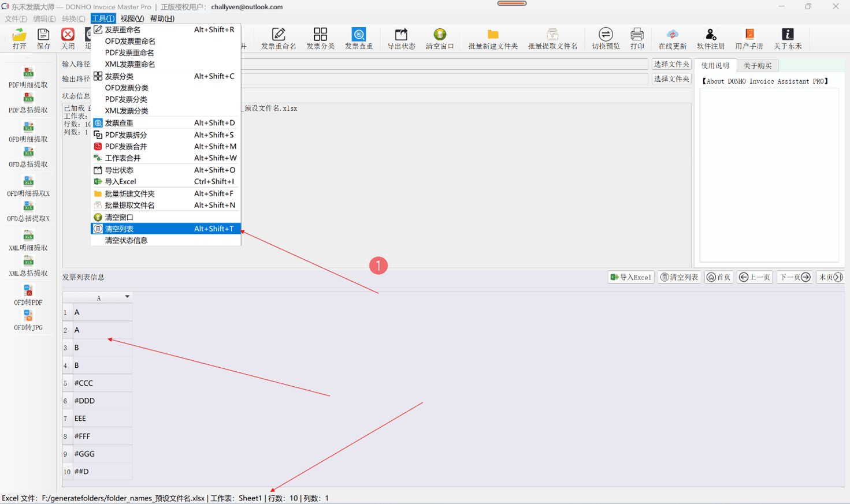Choose OFD发票重命名 menu entry
The width and height of the screenshot is (850, 504).
coord(166,41)
